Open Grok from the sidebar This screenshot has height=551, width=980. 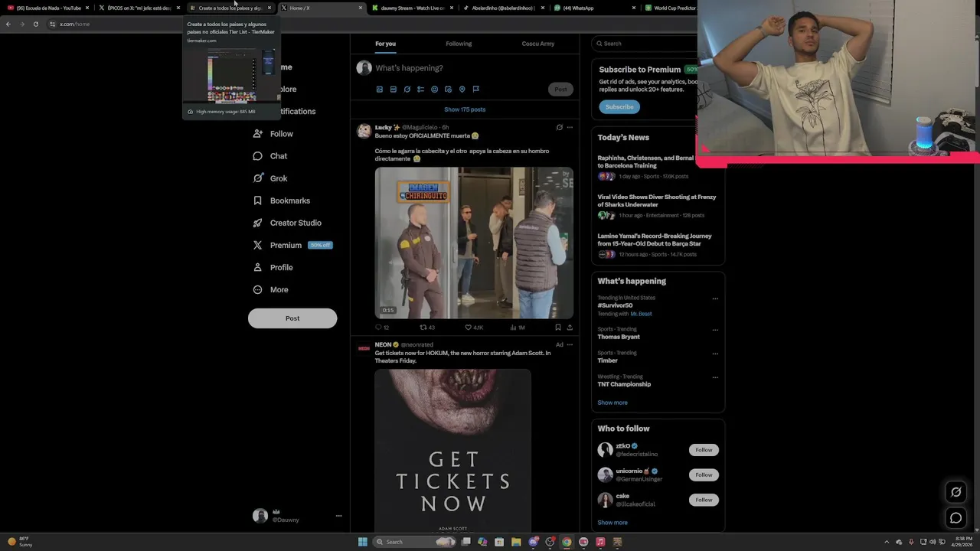pos(270,178)
